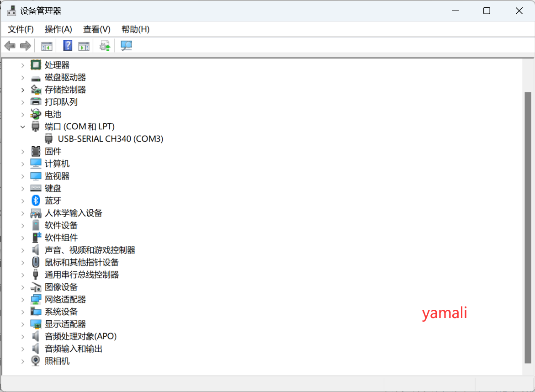Select the '磁盘驱动器' label
The height and width of the screenshot is (392, 535).
(x=65, y=78)
